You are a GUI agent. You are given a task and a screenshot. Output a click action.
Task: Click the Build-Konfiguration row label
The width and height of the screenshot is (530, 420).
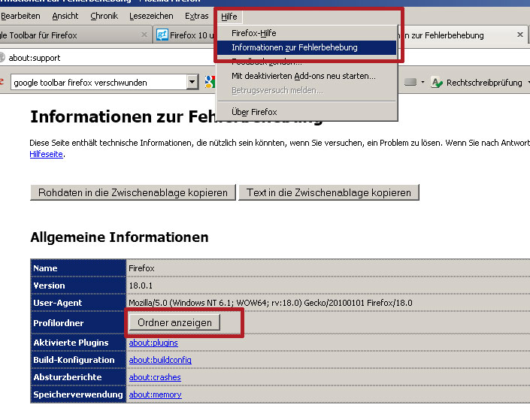[x=74, y=360]
